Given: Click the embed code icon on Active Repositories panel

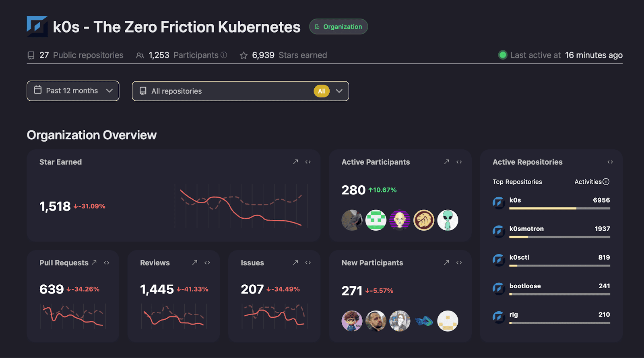Looking at the screenshot, I should point(610,161).
